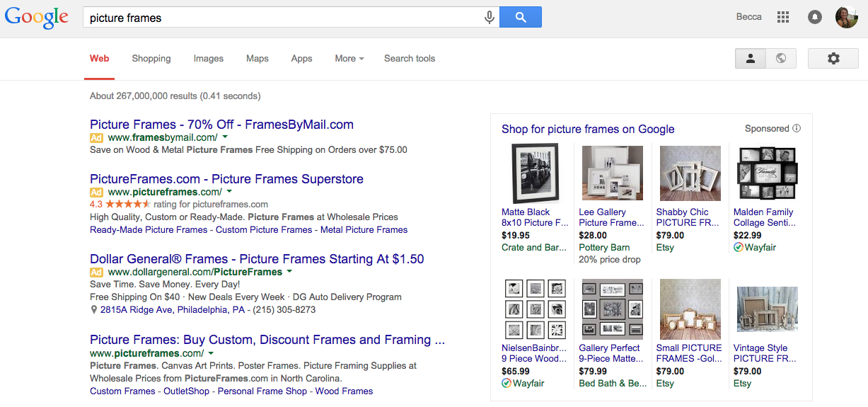
Task: Click the blue magnifier search button
Action: point(521,18)
